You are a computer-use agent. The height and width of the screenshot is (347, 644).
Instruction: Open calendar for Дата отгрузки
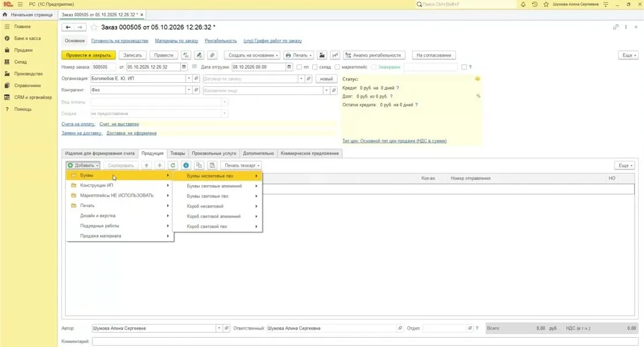click(289, 67)
